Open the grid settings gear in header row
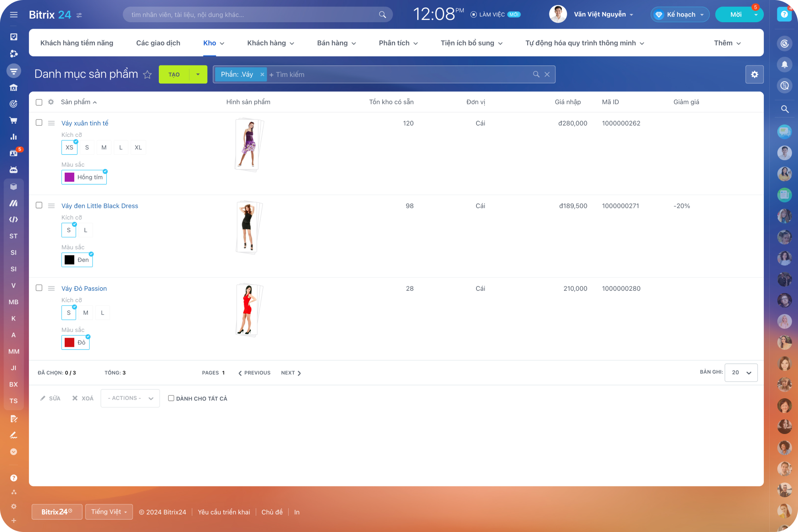Viewport: 798px width, 532px height. tap(51, 102)
